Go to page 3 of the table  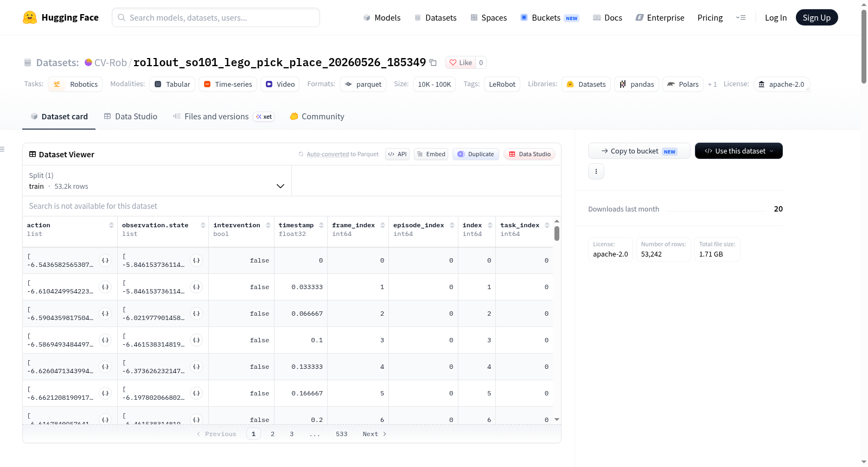pyautogui.click(x=291, y=434)
